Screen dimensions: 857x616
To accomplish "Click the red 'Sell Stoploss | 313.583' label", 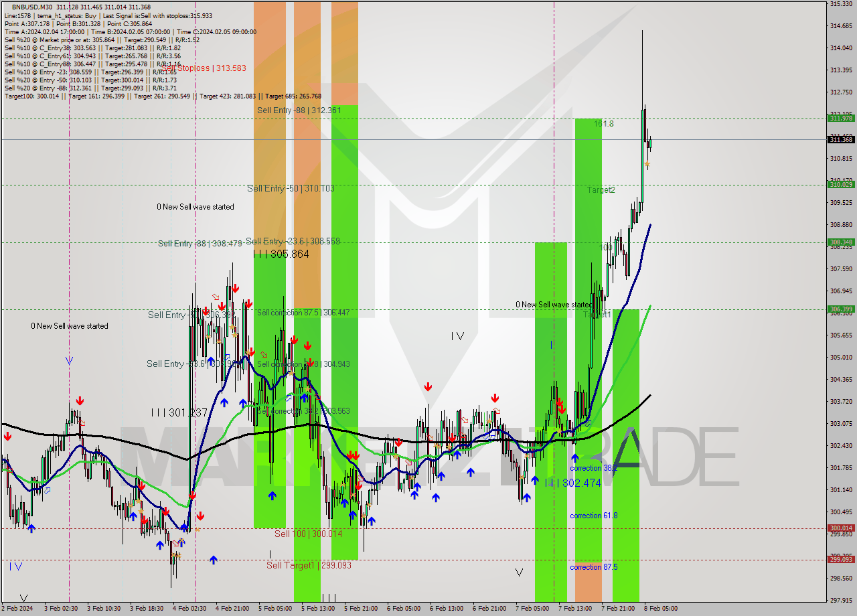I will coord(204,68).
